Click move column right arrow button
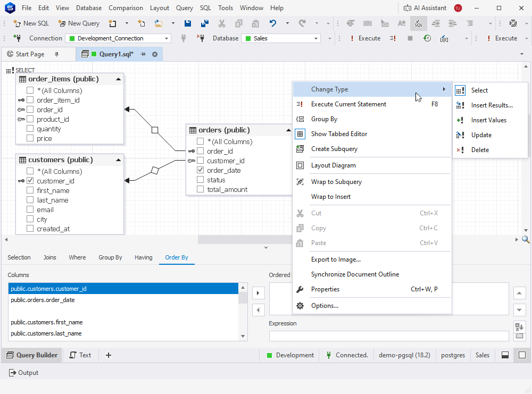Screen dimensions: 532x394 pyautogui.click(x=258, y=293)
